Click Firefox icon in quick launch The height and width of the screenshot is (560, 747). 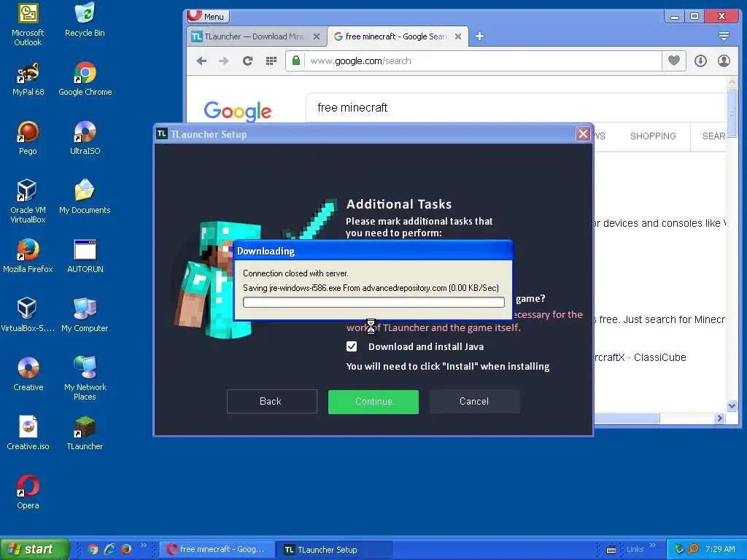point(126,549)
